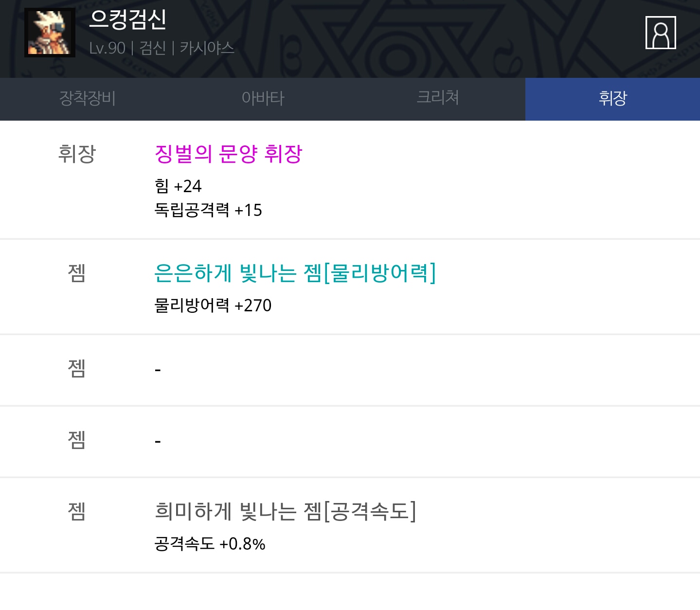Image resolution: width=700 pixels, height=610 pixels.
Task: Select the 휘장 tab
Action: [612, 99]
